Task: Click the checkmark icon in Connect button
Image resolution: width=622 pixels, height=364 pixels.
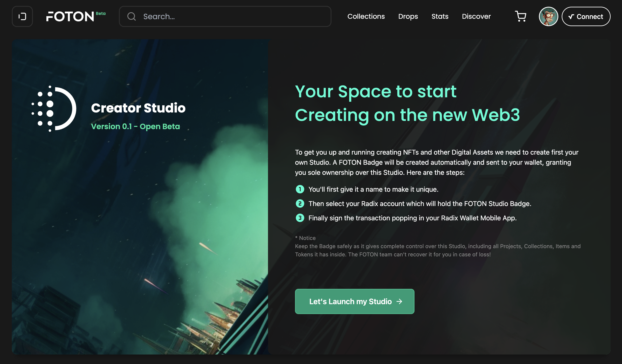Action: click(x=571, y=16)
